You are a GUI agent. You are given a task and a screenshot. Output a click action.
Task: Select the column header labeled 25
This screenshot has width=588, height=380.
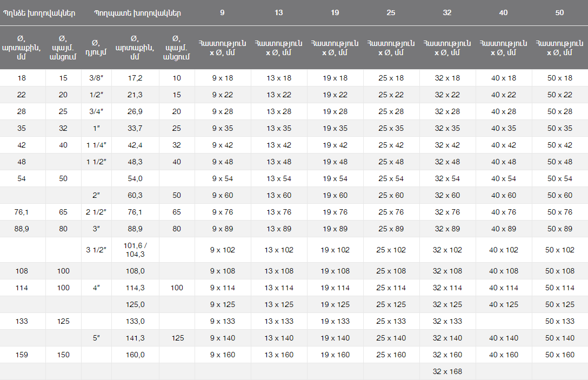391,12
